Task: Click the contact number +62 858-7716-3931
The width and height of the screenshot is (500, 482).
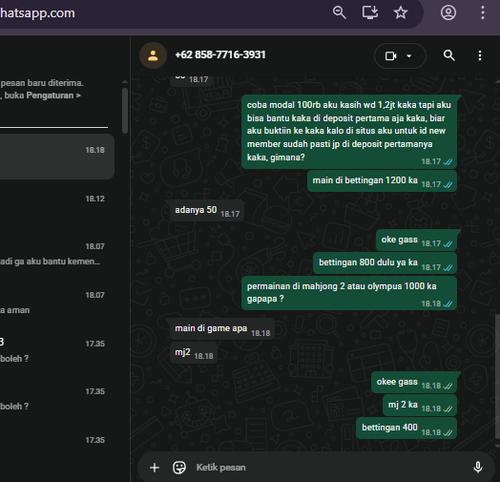Action: coord(220,55)
